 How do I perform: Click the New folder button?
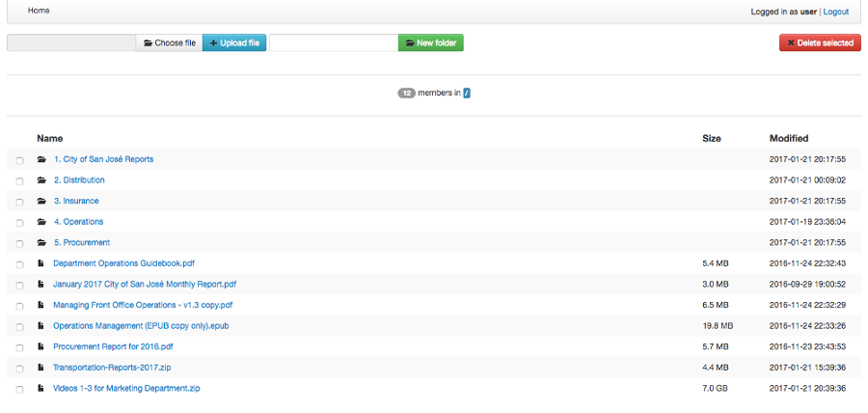coord(431,43)
